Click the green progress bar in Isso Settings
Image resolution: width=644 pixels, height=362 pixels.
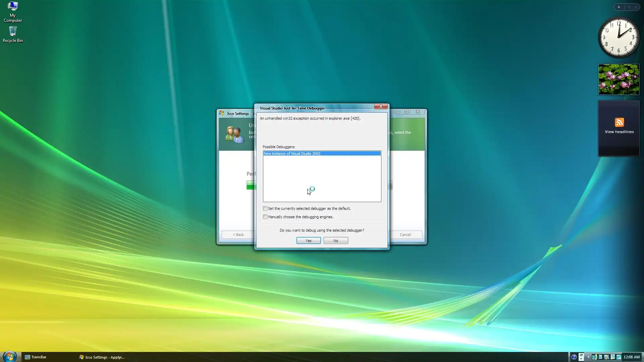(251, 185)
